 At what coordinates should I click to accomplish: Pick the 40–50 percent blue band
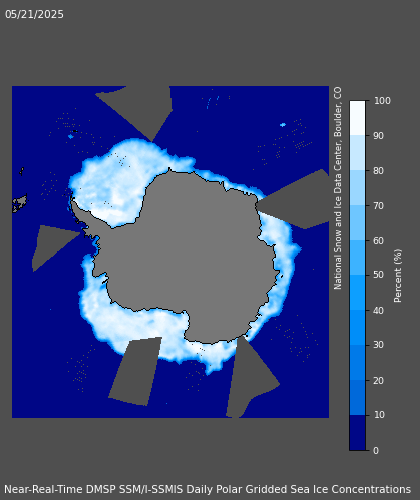357,293
